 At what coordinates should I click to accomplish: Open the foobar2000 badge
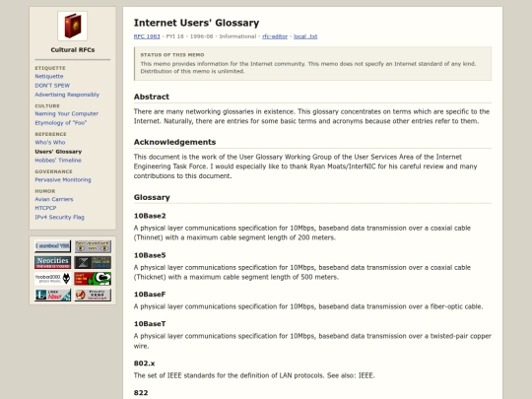tap(52, 278)
